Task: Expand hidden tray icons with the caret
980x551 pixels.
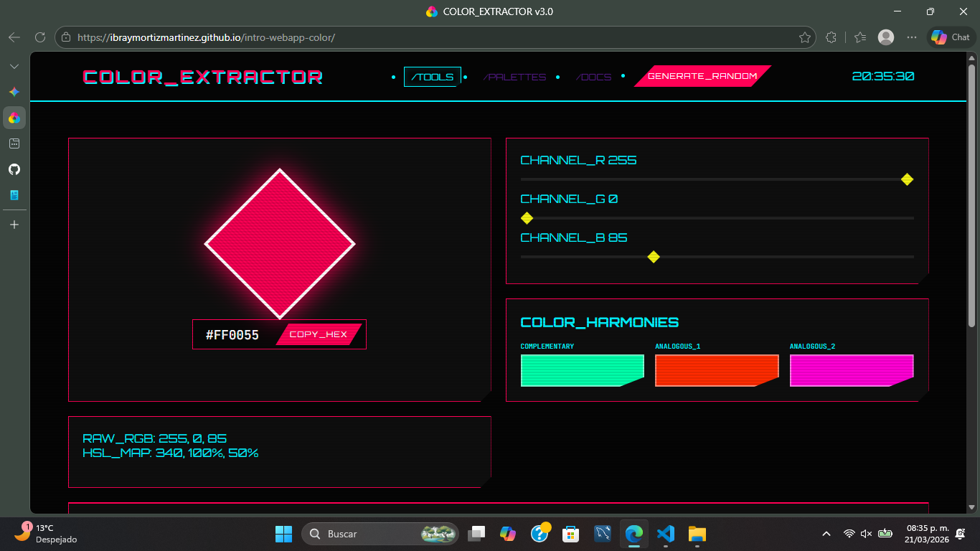Action: click(826, 534)
